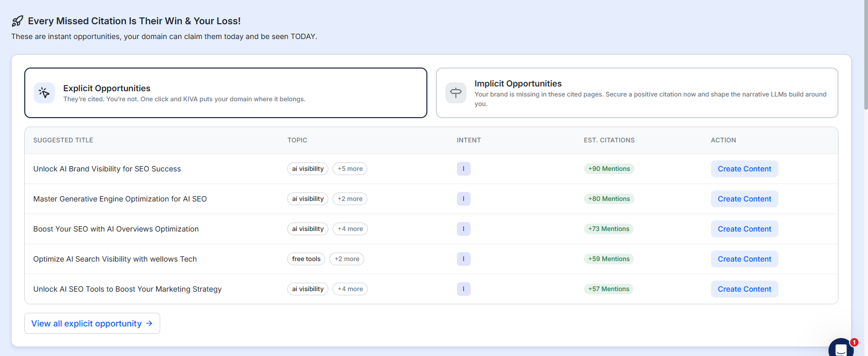Click intent badge for Unlock AI Brand Visibility

click(463, 169)
